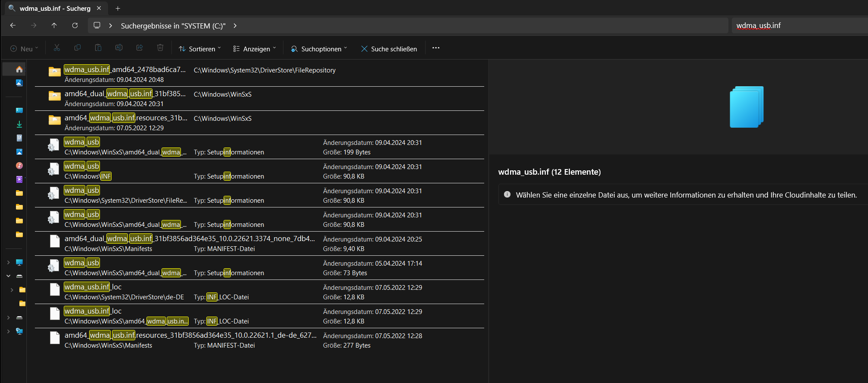This screenshot has width=868, height=383.
Task: Click the Copy icon in toolbar
Action: point(78,48)
